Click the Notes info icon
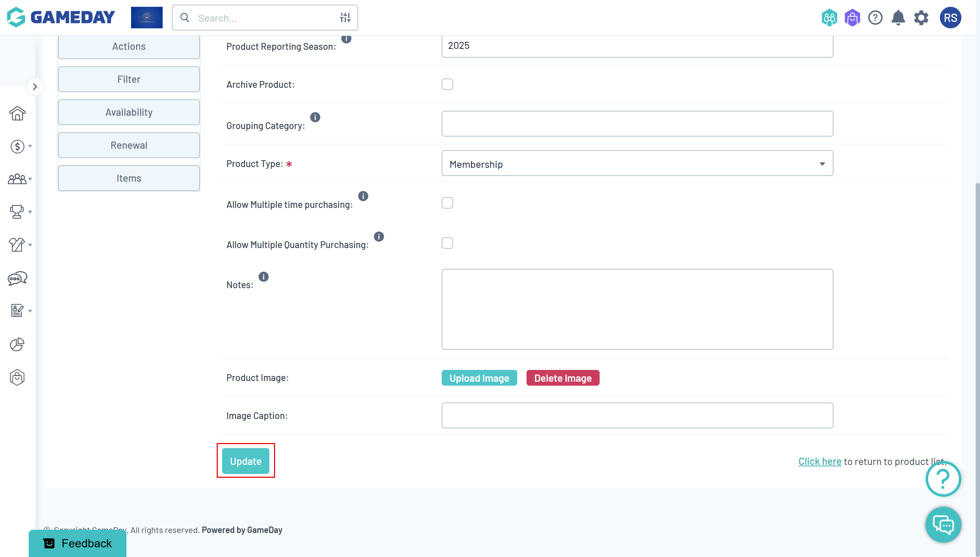The image size is (980, 557). (263, 276)
